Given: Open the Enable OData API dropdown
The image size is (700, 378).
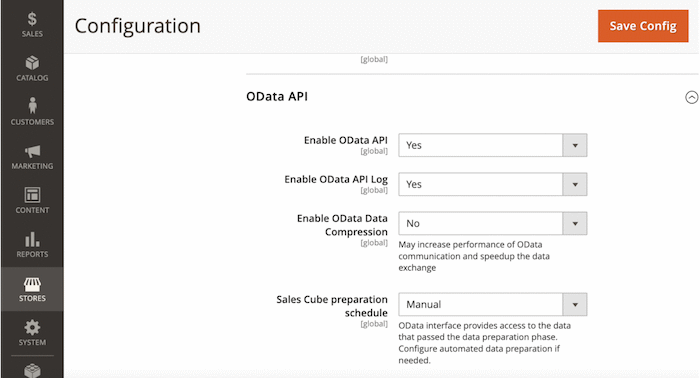Looking at the screenshot, I should [x=492, y=145].
